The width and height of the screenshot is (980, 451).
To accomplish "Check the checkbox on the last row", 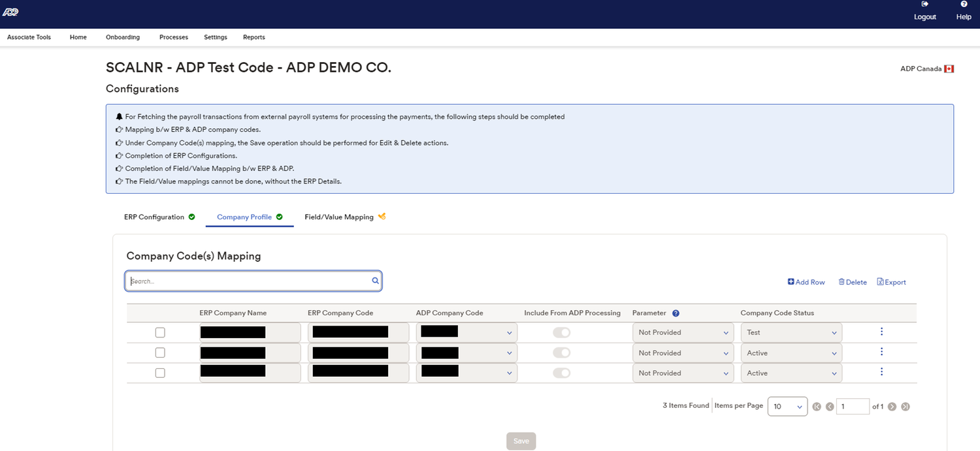I will (x=160, y=373).
